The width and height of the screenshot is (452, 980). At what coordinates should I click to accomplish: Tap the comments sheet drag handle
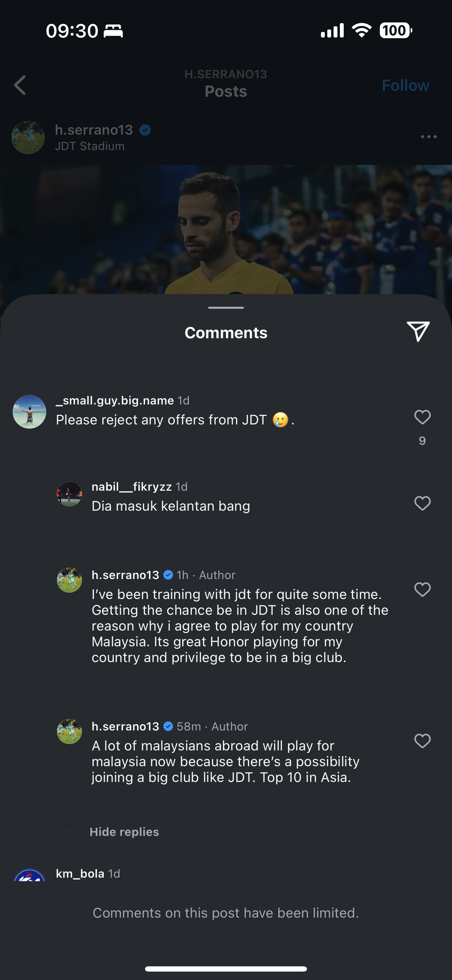point(226,307)
